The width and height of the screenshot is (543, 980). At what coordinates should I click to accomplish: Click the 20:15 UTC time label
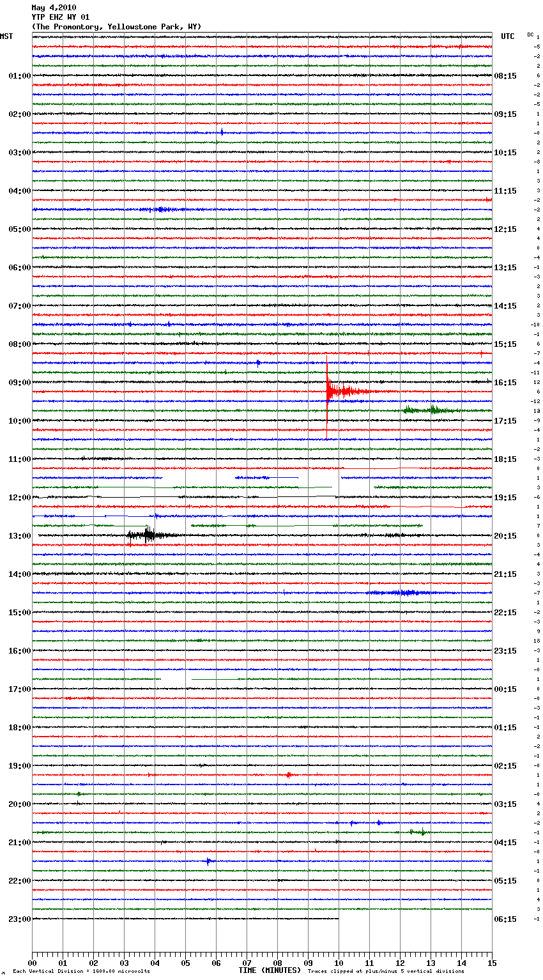tap(505, 536)
